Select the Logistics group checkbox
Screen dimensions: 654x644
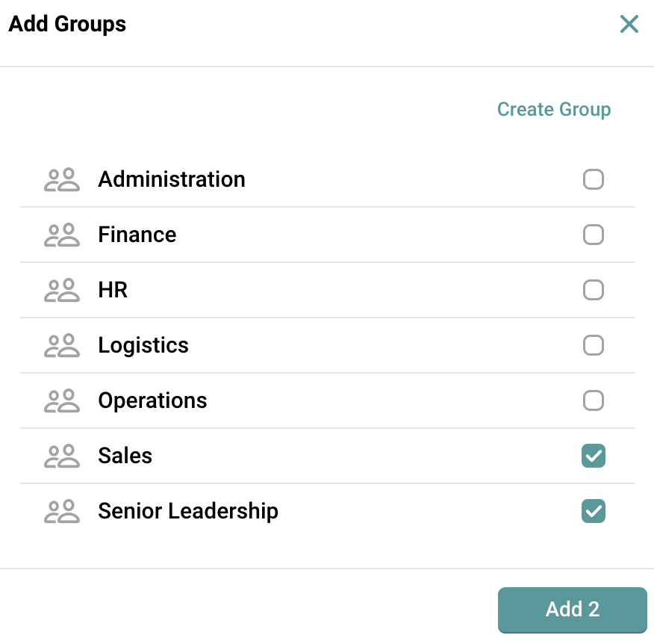tap(594, 346)
